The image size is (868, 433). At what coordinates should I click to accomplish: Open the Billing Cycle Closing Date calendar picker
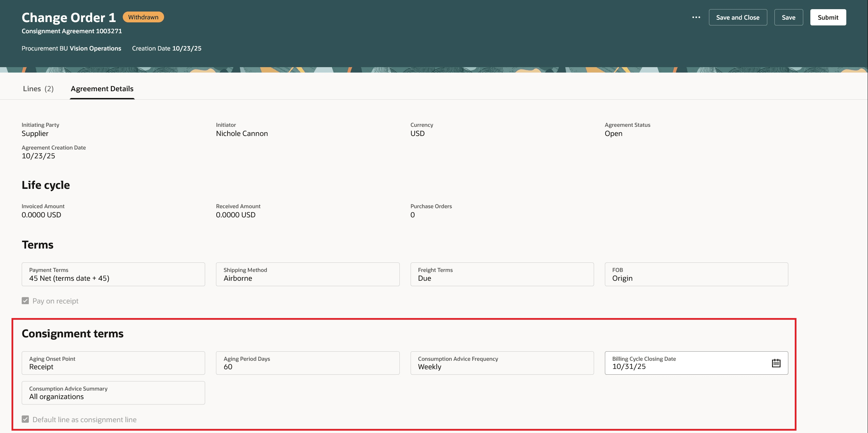777,363
